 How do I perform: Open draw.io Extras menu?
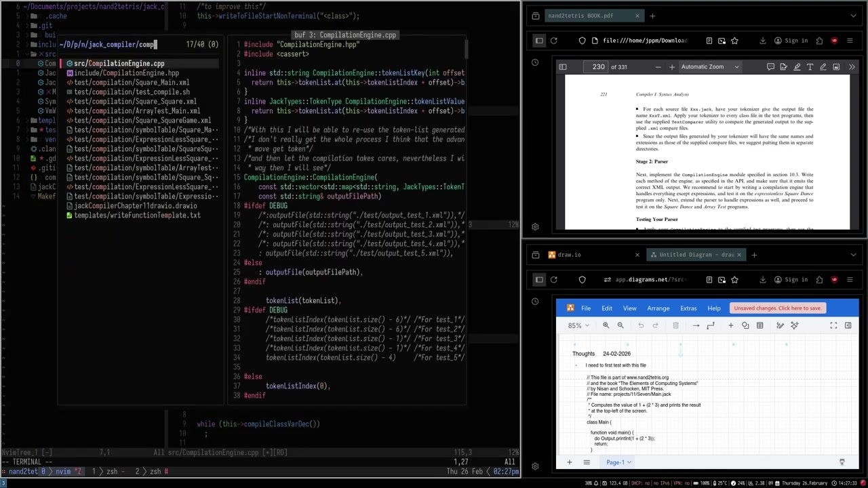pyautogui.click(x=688, y=308)
